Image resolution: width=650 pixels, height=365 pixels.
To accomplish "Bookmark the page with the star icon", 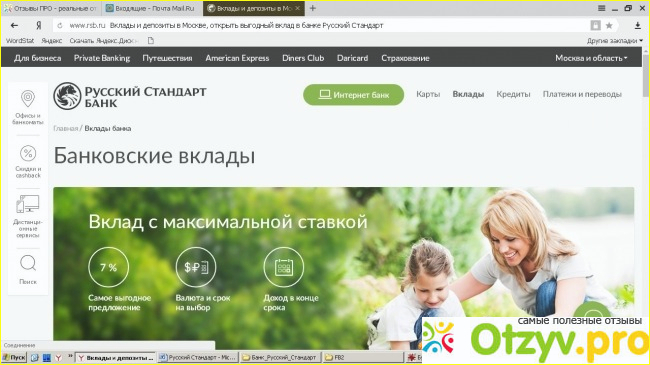I will pos(609,26).
